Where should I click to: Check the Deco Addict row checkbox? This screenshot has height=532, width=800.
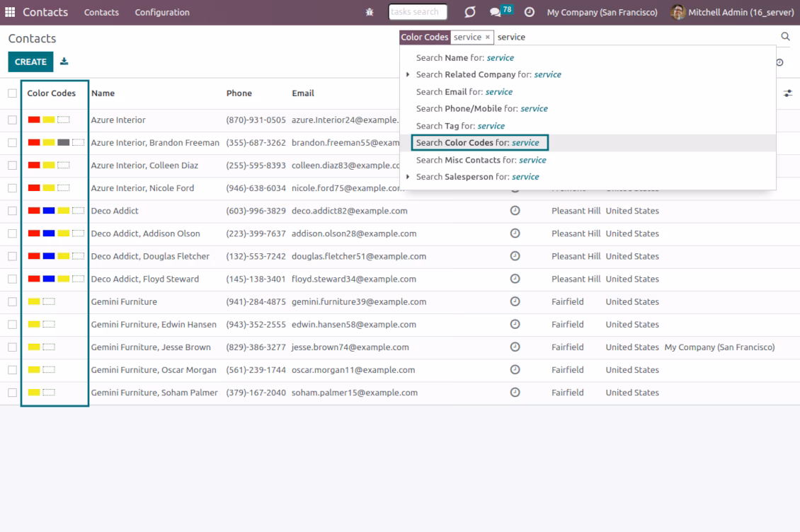tap(12, 211)
